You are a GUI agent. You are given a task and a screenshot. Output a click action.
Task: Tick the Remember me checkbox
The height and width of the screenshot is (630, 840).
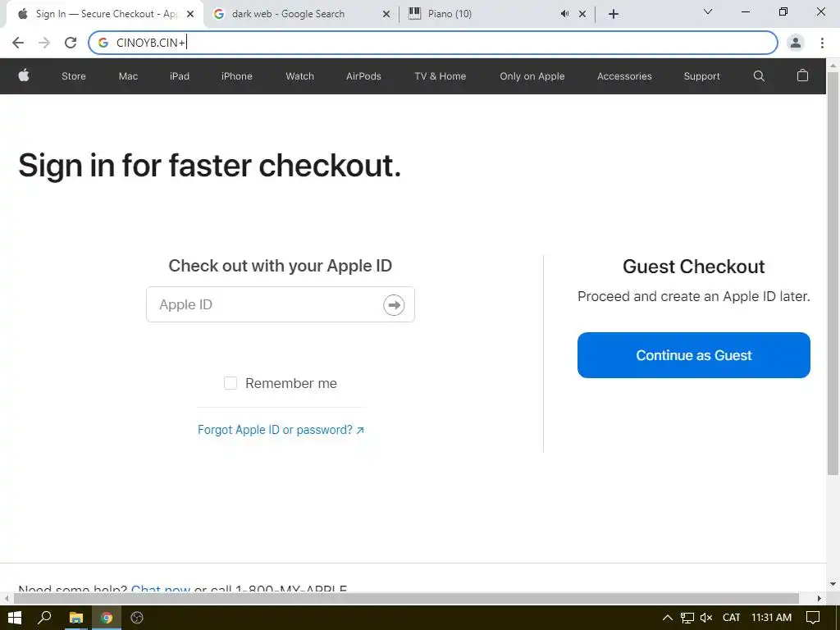(231, 383)
